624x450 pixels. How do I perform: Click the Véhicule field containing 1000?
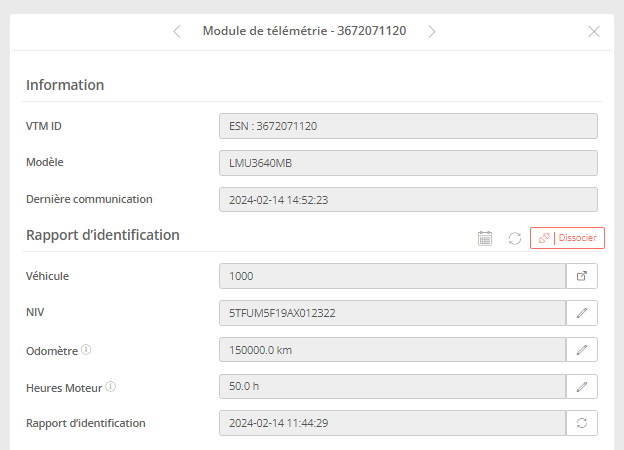(x=392, y=276)
